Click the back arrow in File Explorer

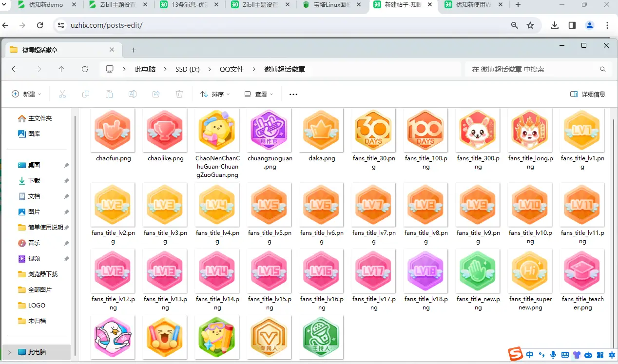(x=15, y=69)
